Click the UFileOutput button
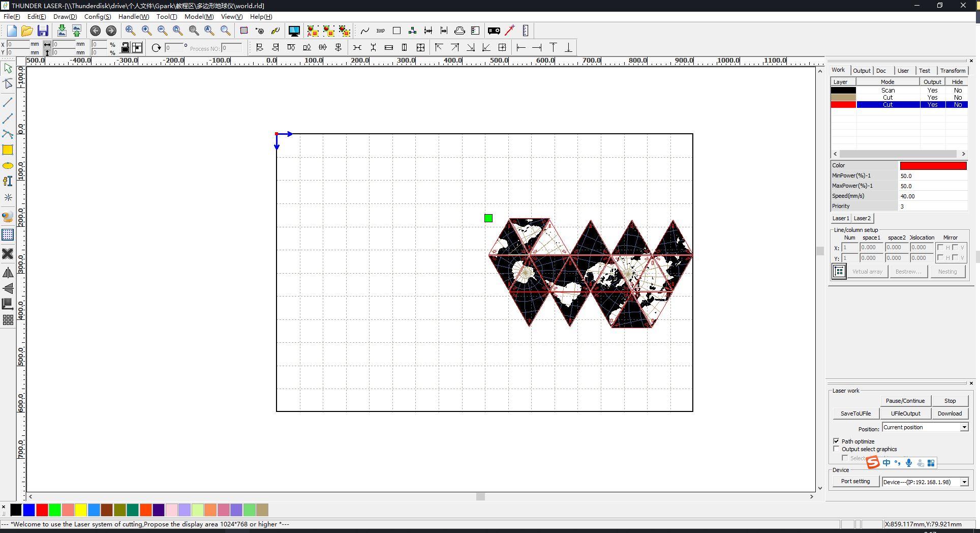This screenshot has width=980, height=533. coord(905,413)
